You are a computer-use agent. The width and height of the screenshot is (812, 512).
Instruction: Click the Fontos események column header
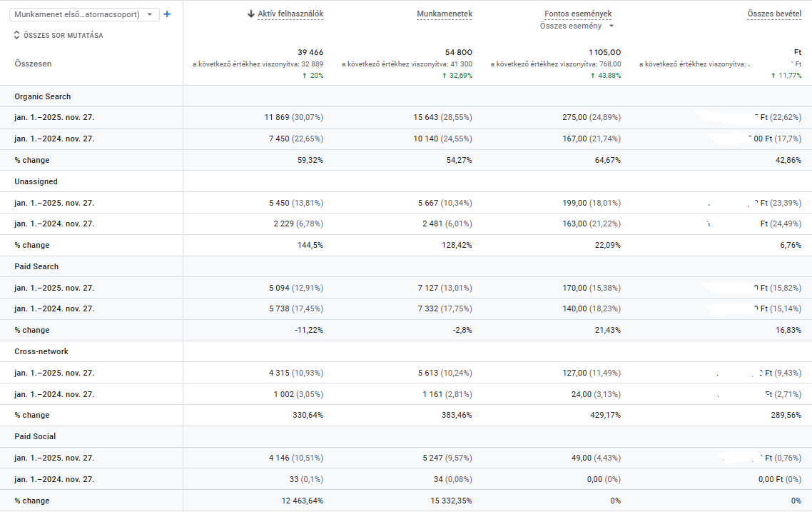click(577, 14)
